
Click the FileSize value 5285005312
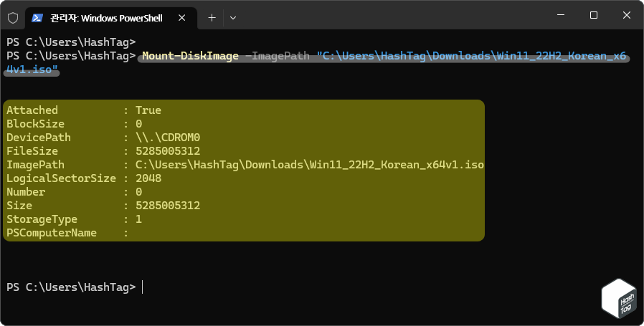tap(168, 150)
